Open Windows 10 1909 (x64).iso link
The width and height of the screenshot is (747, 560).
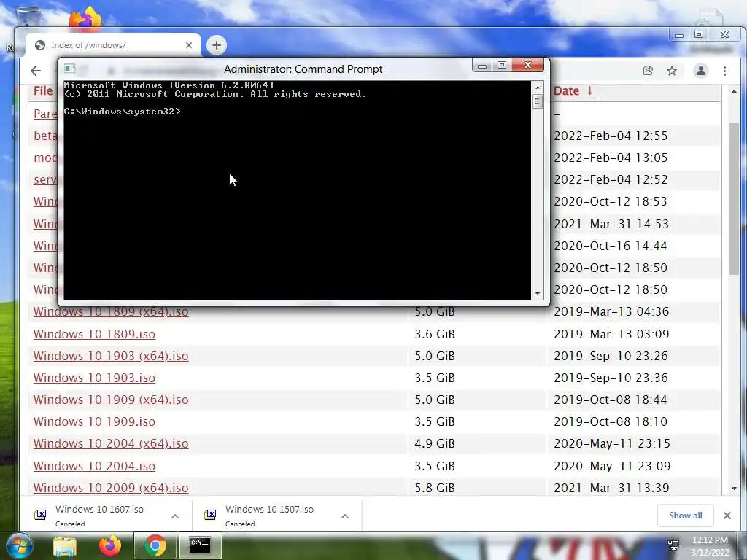click(111, 400)
